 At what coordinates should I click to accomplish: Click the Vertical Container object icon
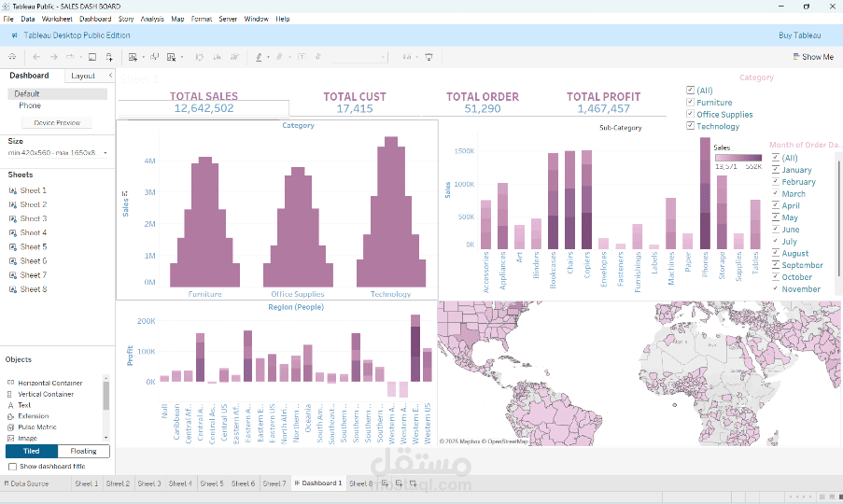pos(10,394)
